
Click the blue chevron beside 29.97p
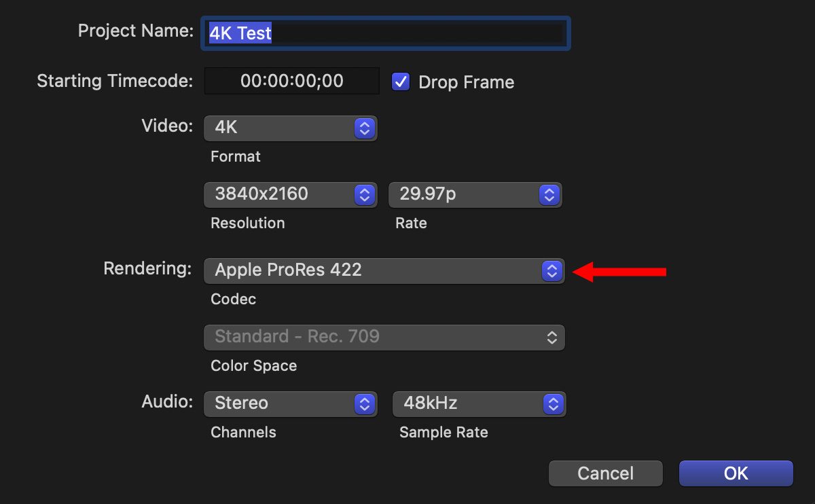(549, 194)
